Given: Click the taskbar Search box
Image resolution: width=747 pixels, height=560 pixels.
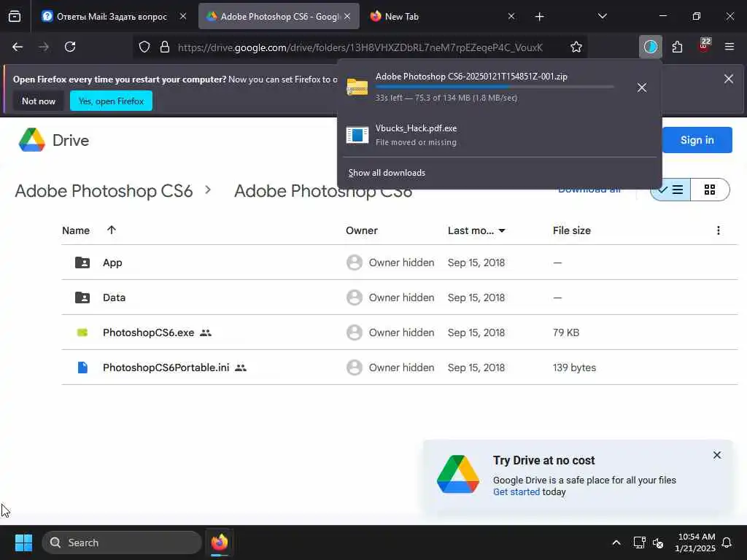Looking at the screenshot, I should 122,542.
